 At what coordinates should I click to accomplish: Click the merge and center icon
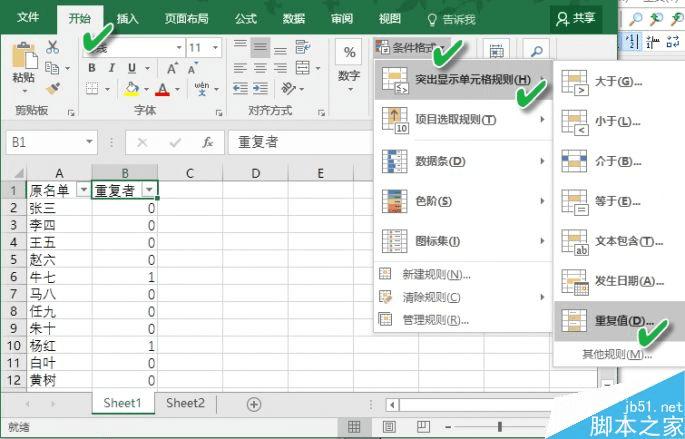point(303,68)
